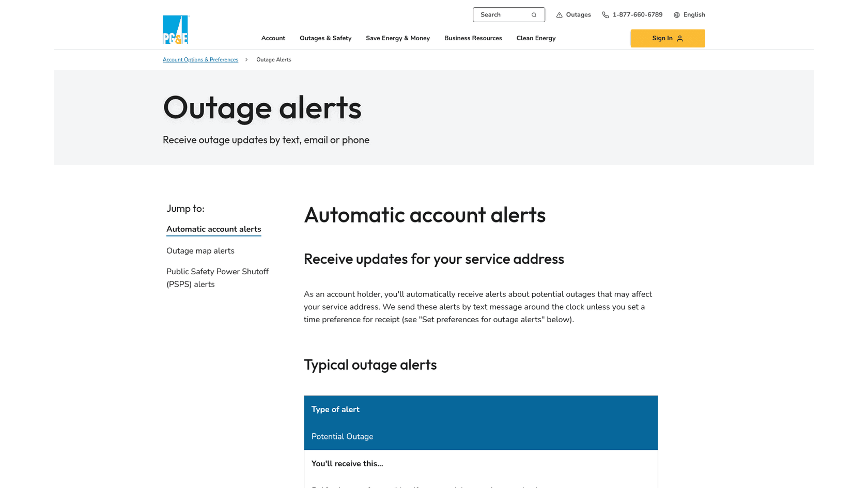868x488 pixels.
Task: Click the user icon in Sign In
Action: 680,38
